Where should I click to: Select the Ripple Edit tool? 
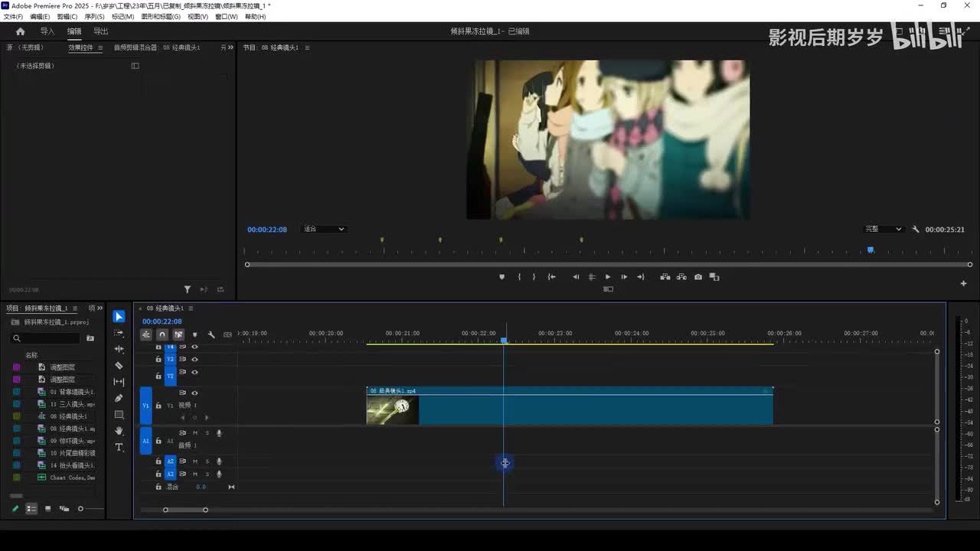click(x=119, y=349)
